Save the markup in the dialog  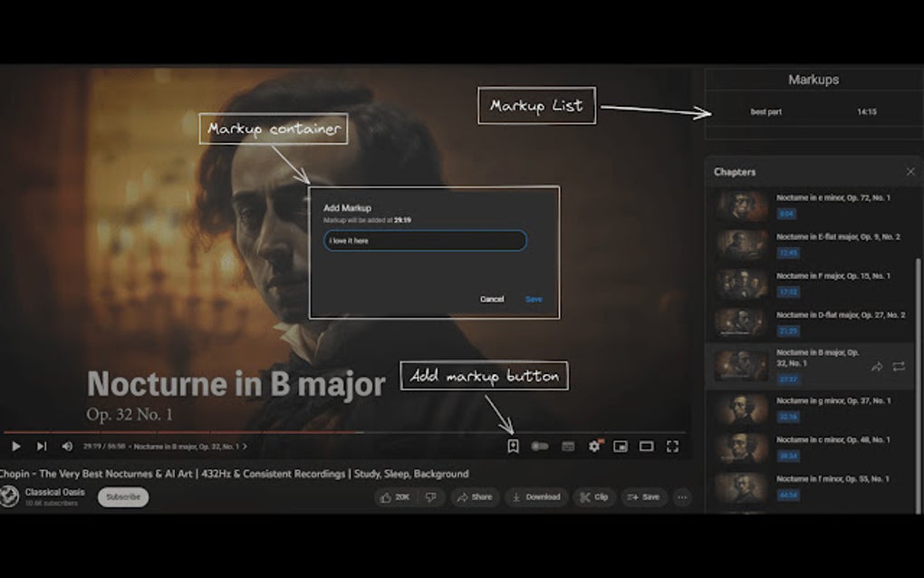coord(534,298)
